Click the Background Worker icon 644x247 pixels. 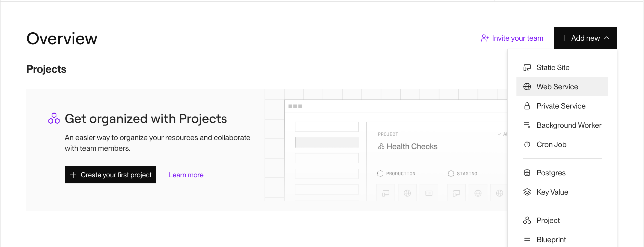click(x=527, y=125)
